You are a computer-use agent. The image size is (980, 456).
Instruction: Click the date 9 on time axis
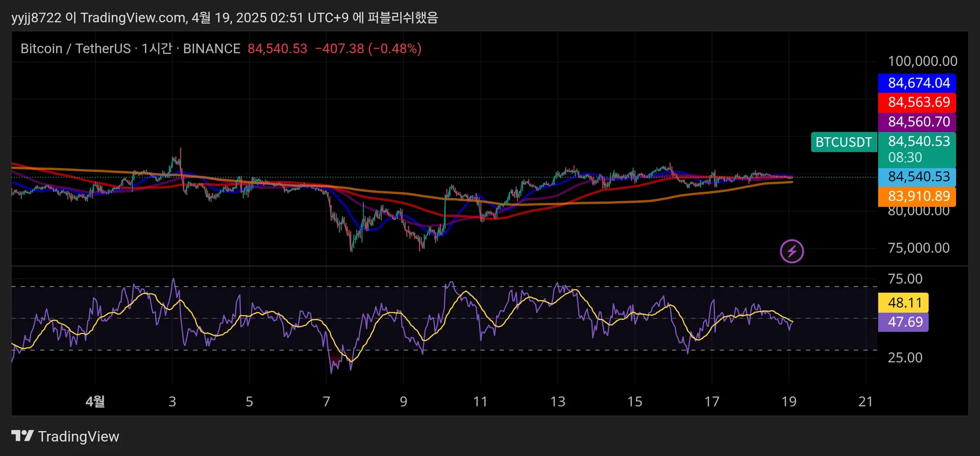403,401
